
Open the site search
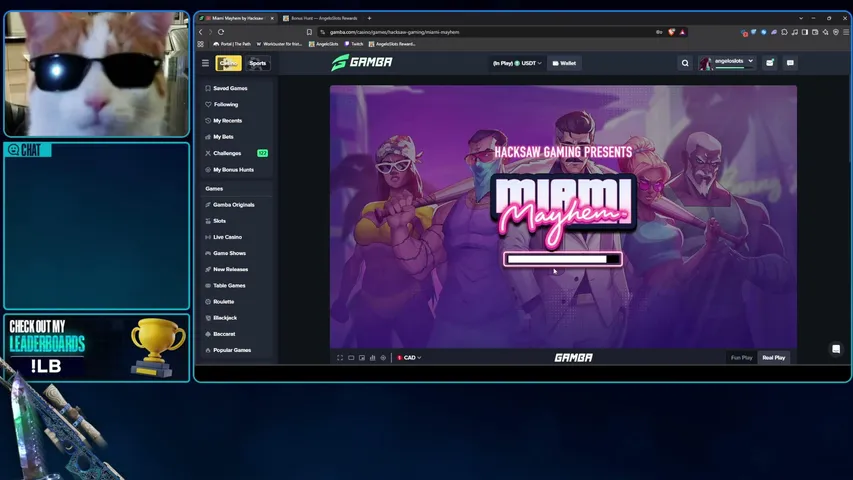point(685,63)
